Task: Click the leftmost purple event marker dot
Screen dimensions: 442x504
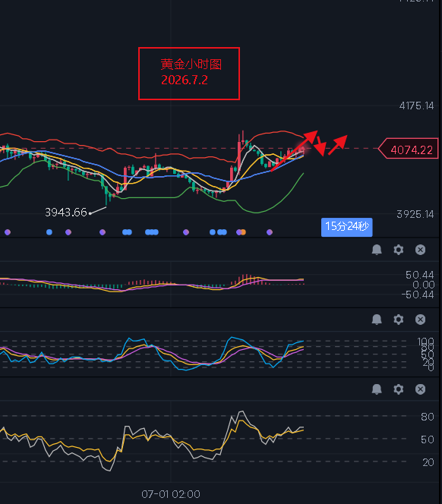Action: [x=8, y=232]
